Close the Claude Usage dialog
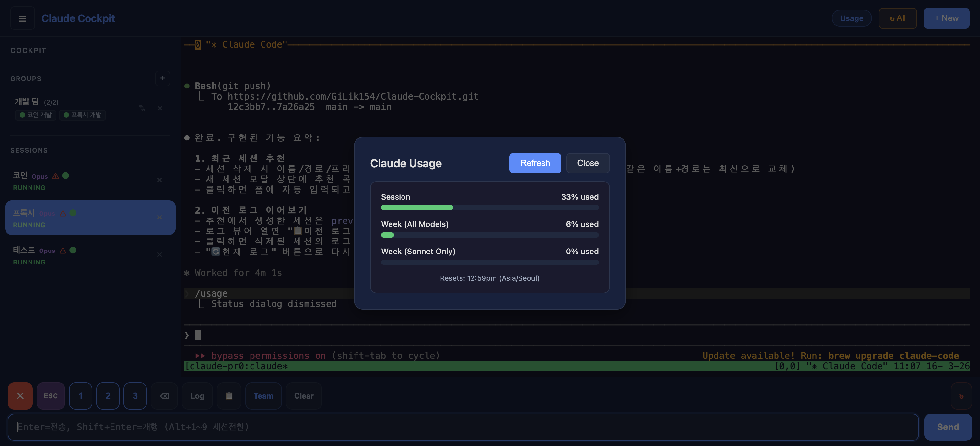 [x=588, y=163]
